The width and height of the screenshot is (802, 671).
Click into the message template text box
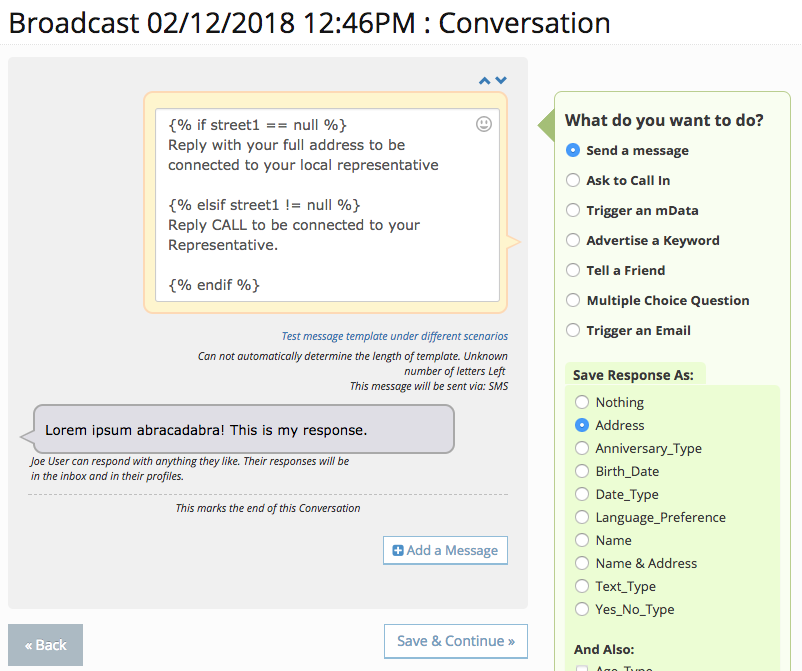coord(327,205)
